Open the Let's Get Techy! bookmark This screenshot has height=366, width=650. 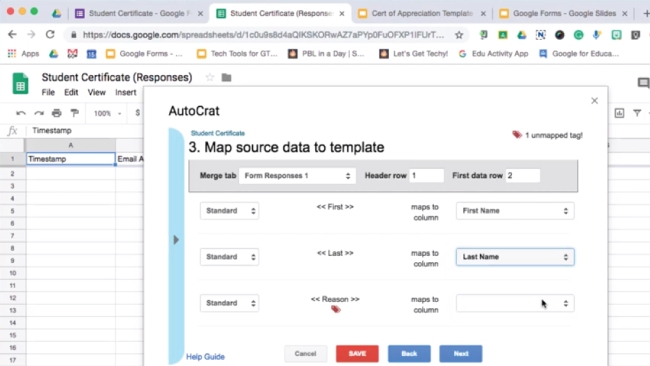pos(413,53)
